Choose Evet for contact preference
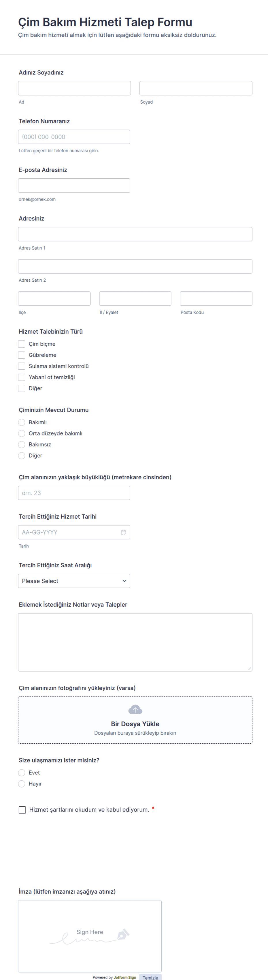The image size is (268, 980). pyautogui.click(x=22, y=773)
